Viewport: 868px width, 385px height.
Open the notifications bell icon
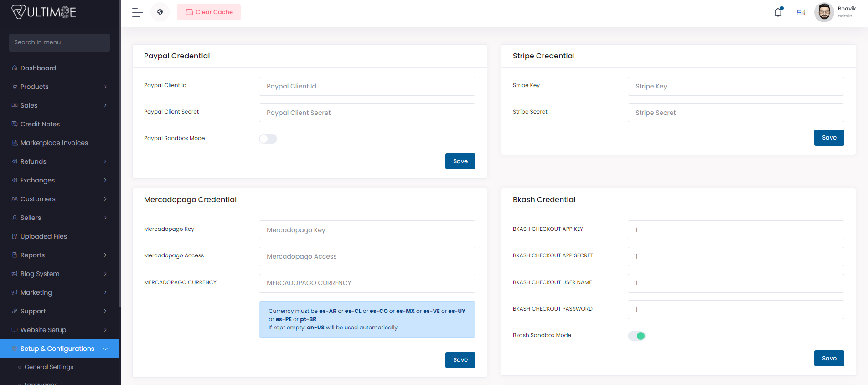click(x=778, y=12)
